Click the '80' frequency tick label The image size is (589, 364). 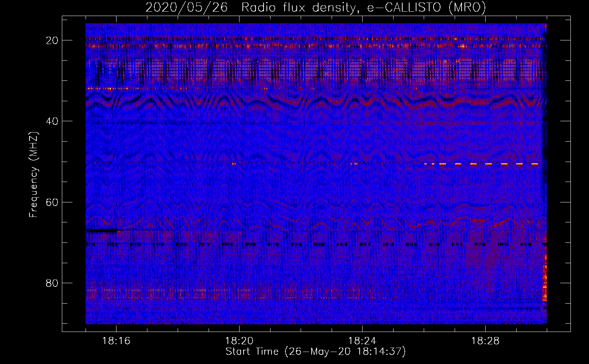52,283
